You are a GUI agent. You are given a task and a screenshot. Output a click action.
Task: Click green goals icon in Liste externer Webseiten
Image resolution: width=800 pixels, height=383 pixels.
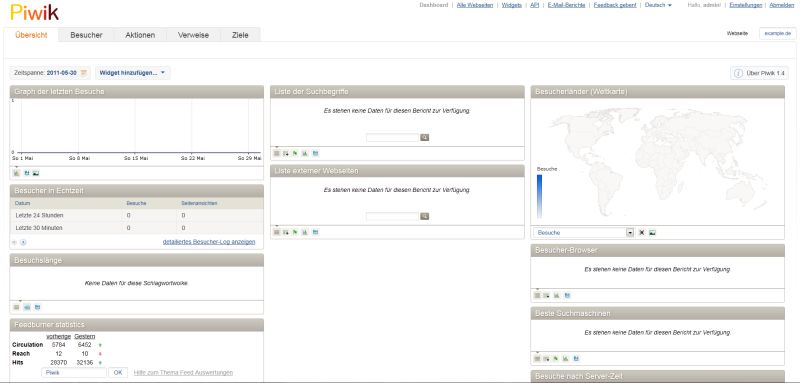pyautogui.click(x=295, y=232)
